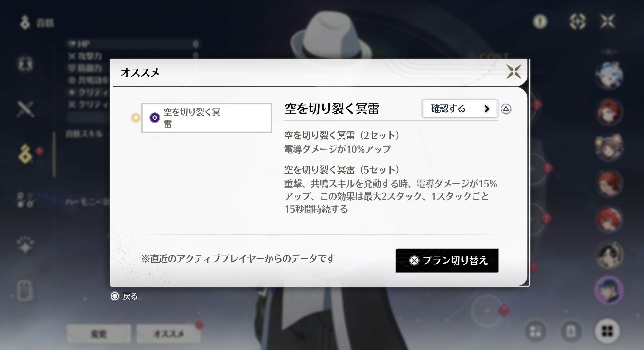Select the purple-ringed character portrait at bottom

pyautogui.click(x=609, y=290)
